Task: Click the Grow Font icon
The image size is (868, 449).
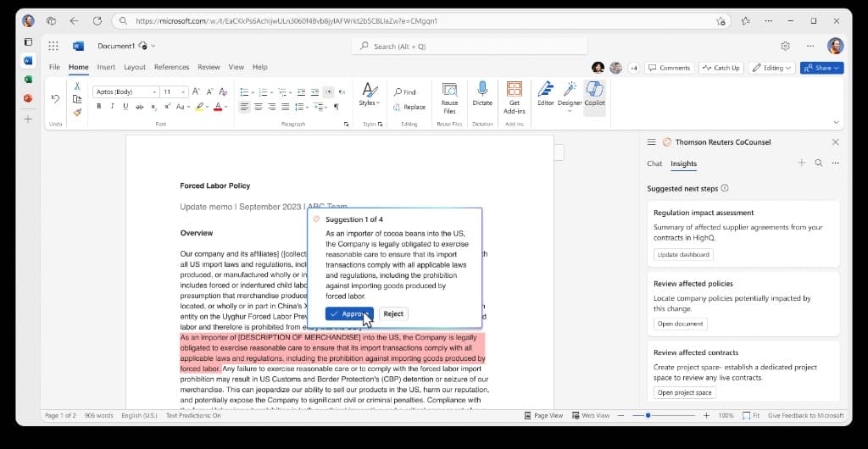Action: coord(196,91)
